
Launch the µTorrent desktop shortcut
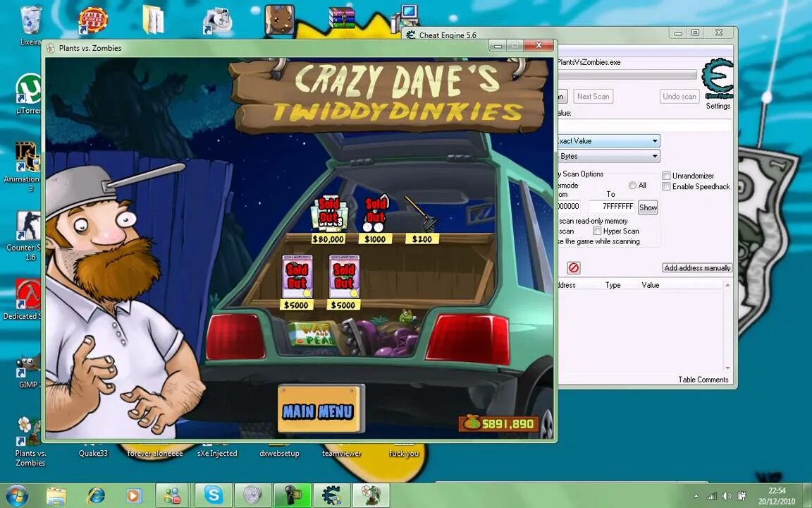[x=27, y=93]
